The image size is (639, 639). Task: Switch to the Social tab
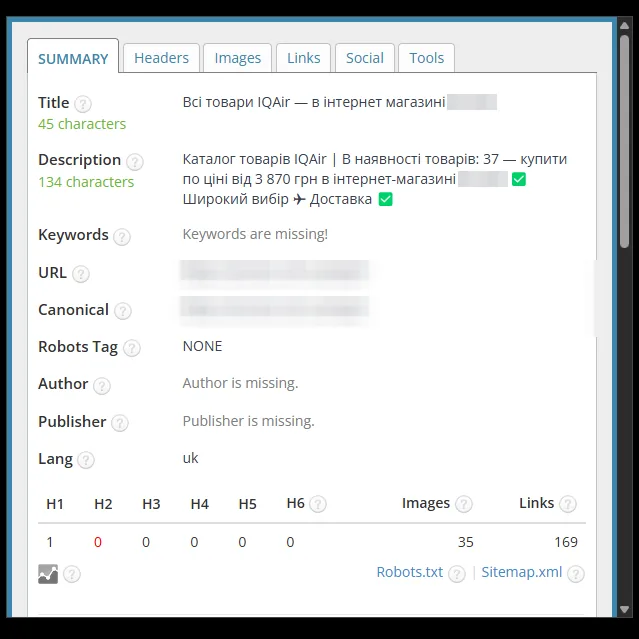point(365,58)
